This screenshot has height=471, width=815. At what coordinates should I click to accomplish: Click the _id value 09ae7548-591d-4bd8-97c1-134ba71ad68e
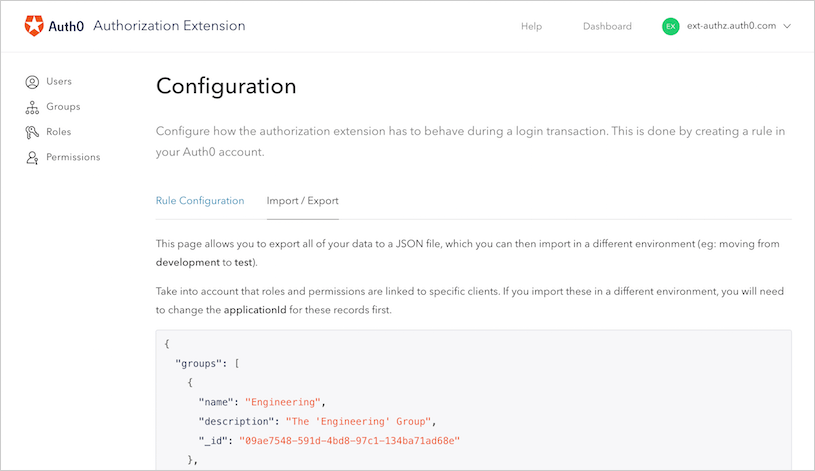(x=349, y=441)
